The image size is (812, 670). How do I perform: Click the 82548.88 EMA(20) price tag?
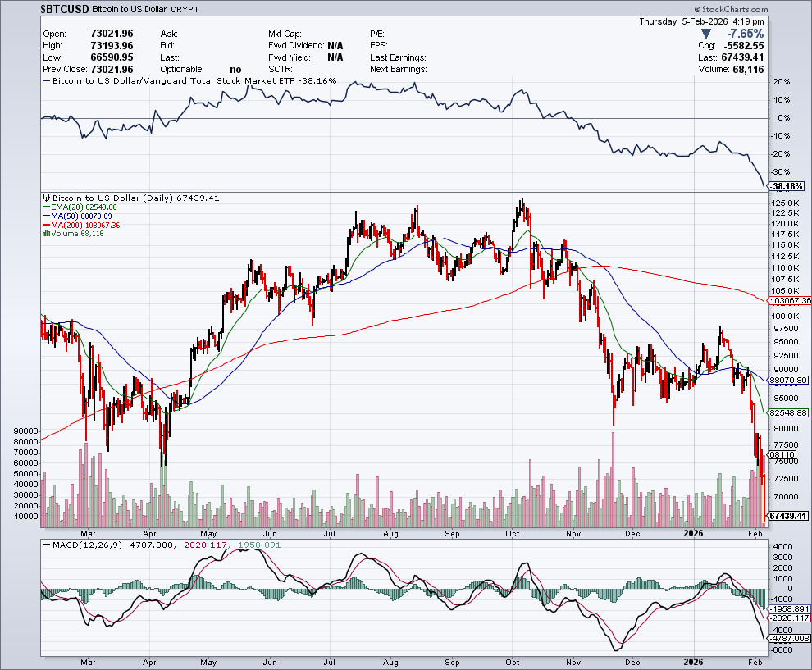787,412
